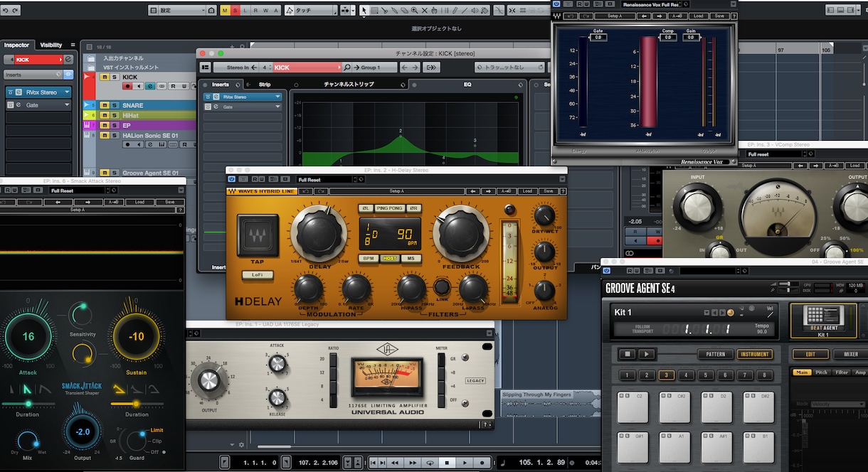The width and height of the screenshot is (868, 472).
Task: Mute the EP track
Action: [105, 125]
